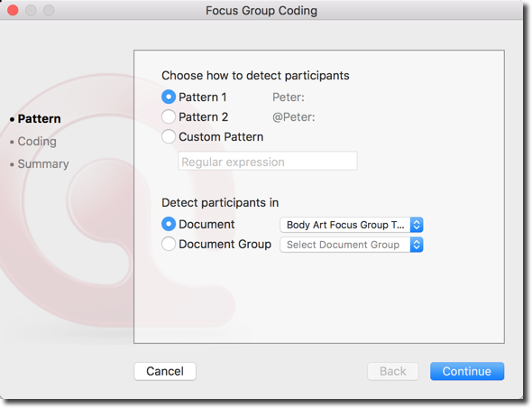The height and width of the screenshot is (408, 532).
Task: Expand the Select Document Group dropdown
Action: [x=351, y=245]
